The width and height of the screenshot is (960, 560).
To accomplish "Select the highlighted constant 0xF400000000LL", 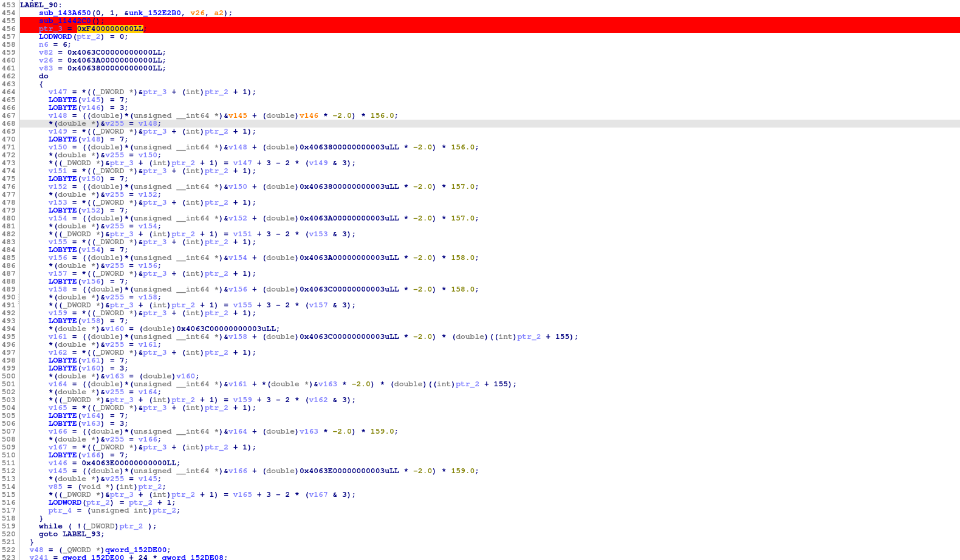I will [110, 29].
